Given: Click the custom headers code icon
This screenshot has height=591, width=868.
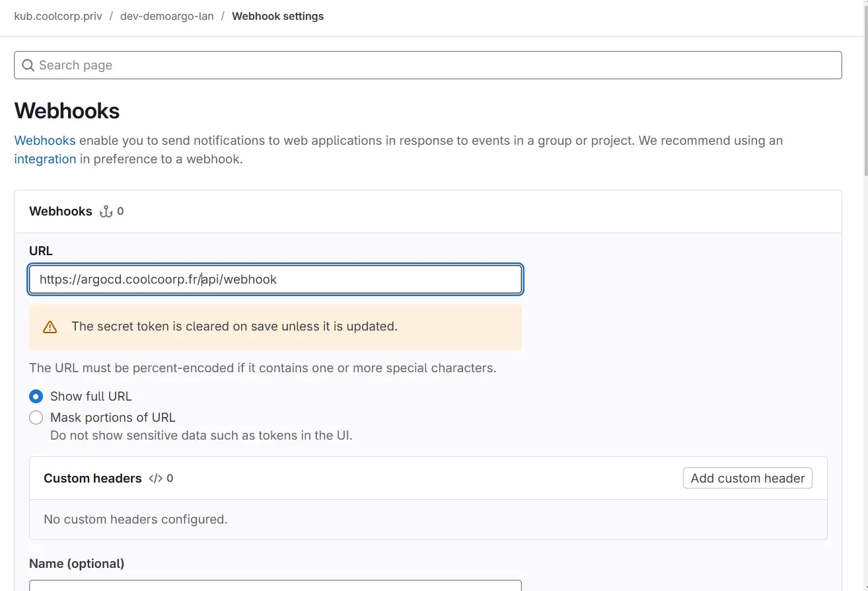Looking at the screenshot, I should pos(155,478).
